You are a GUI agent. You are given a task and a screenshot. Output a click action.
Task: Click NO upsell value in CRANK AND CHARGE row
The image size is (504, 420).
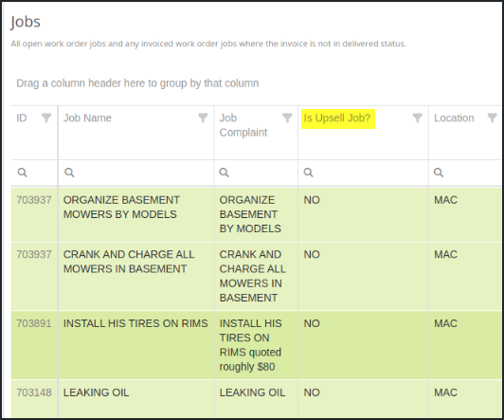[x=312, y=254]
